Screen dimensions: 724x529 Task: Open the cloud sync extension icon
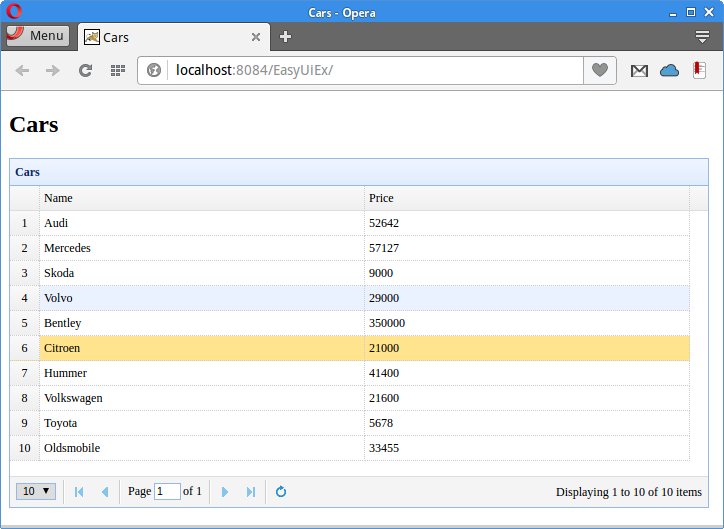(x=670, y=71)
